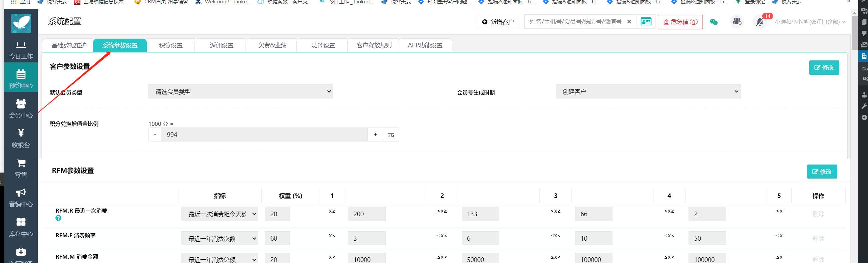The width and height of the screenshot is (868, 263).
Task: Open 最近一年消费总额 indicator dropdown
Action: tap(220, 258)
